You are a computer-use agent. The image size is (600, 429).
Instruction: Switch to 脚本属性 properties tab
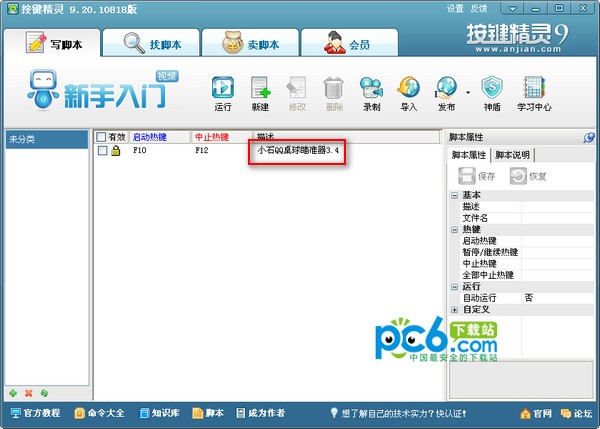pyautogui.click(x=469, y=155)
